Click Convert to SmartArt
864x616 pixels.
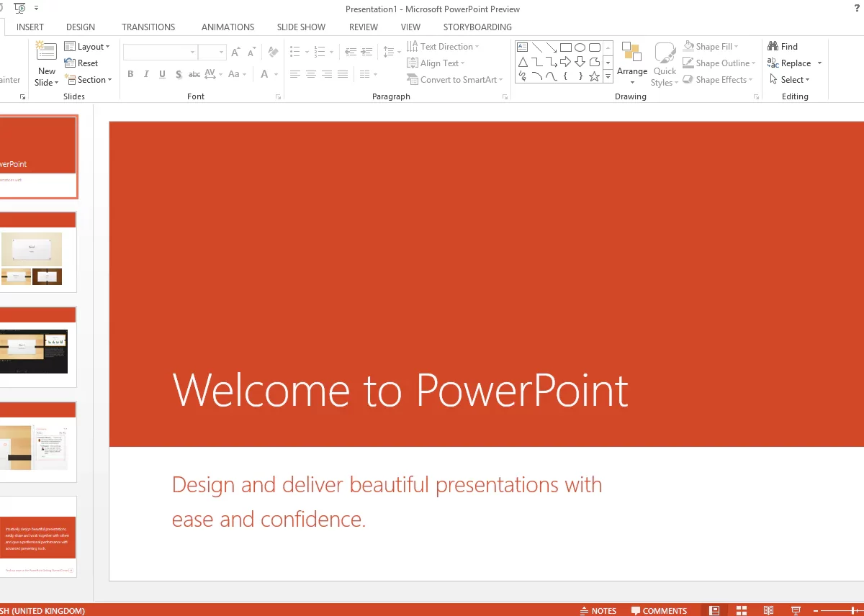[455, 80]
